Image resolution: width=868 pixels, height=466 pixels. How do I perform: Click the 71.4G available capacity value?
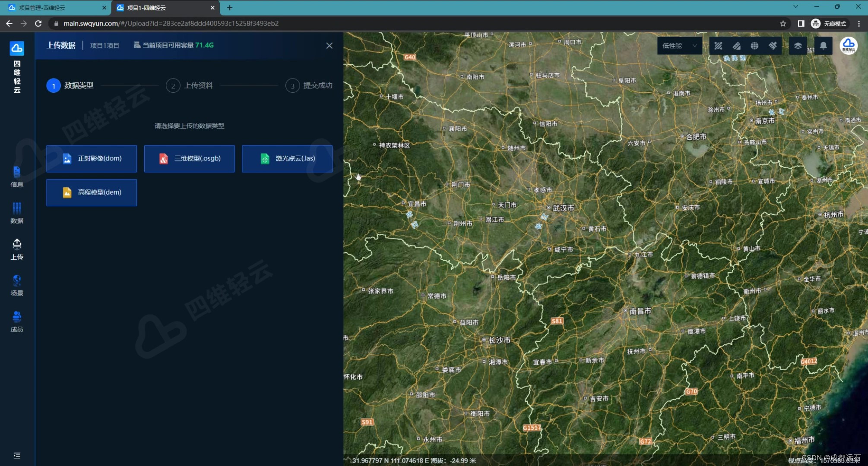click(204, 45)
